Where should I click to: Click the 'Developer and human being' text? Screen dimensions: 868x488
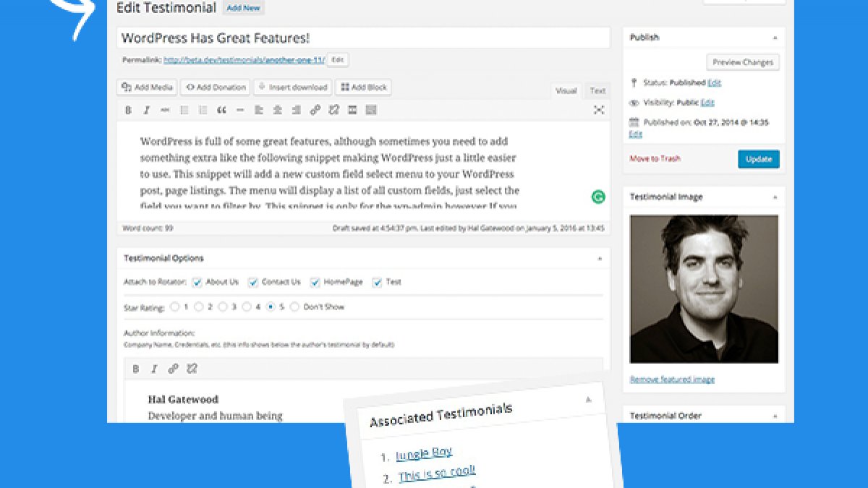coord(215,416)
